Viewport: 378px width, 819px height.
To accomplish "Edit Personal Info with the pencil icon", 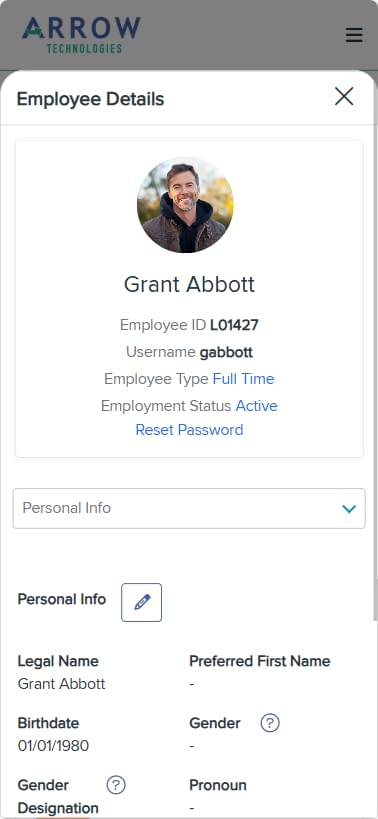I will point(141,602).
